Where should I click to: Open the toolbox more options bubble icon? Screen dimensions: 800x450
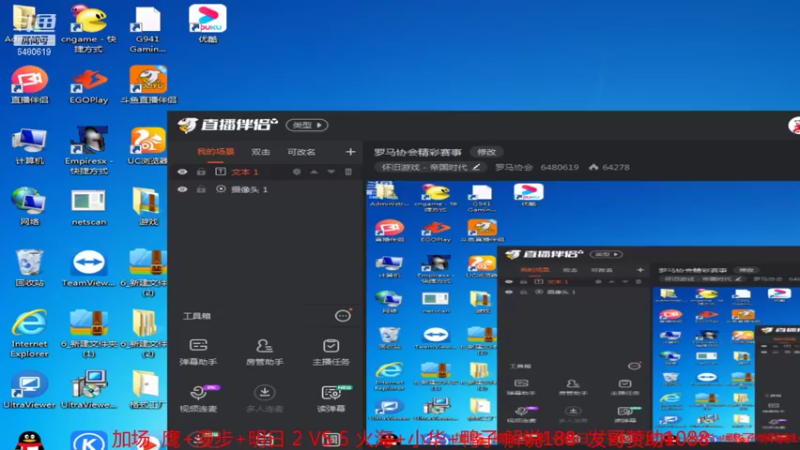(343, 316)
